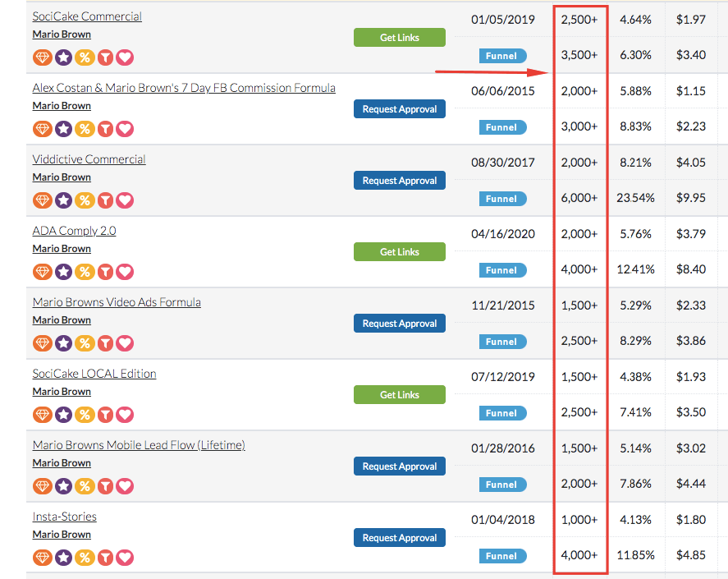
Task: Click the diamond icon under Viddictive Commercial
Action: pyautogui.click(x=42, y=200)
